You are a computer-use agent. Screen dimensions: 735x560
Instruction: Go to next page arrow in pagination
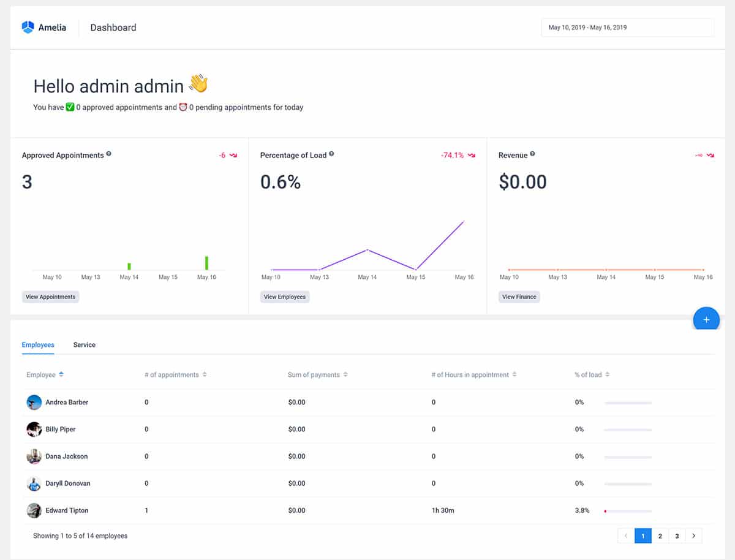pos(693,536)
